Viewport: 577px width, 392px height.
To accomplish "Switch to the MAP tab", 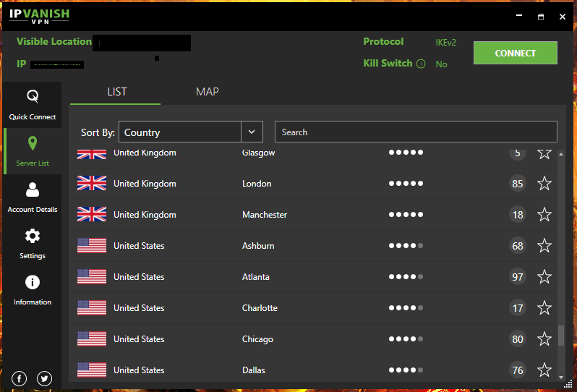I will tap(208, 92).
